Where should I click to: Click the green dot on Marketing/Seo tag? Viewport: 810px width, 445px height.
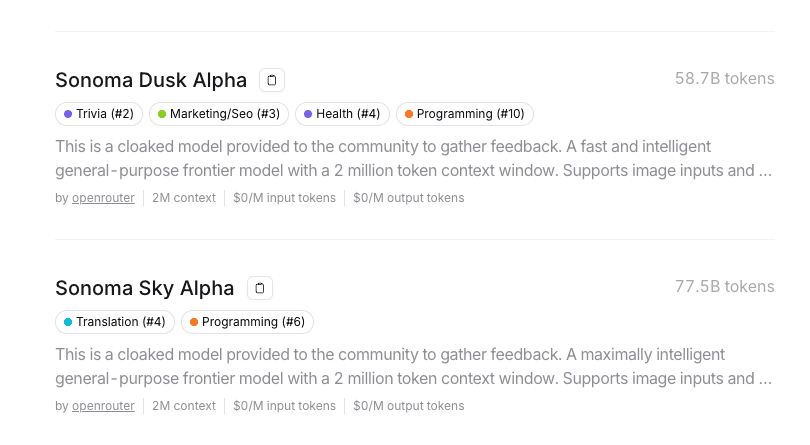(162, 114)
